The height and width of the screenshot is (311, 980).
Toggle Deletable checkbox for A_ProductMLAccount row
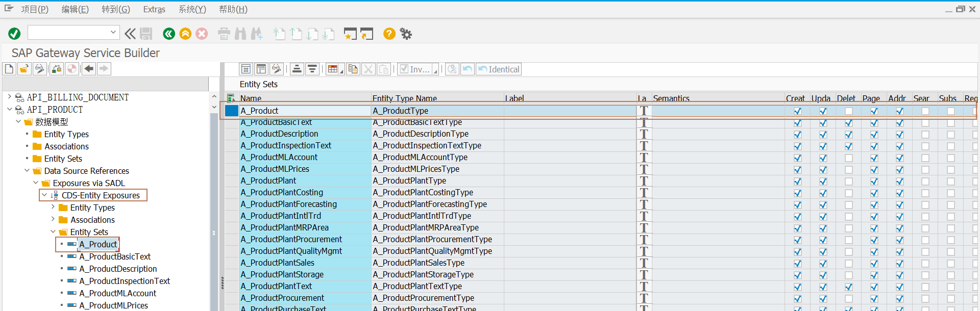[849, 158]
